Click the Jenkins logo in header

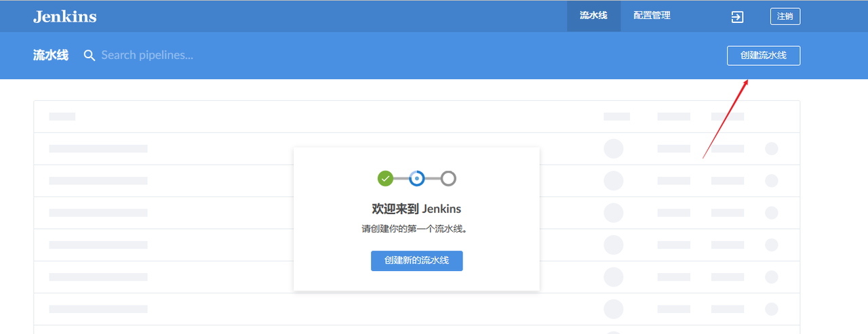coord(64,16)
